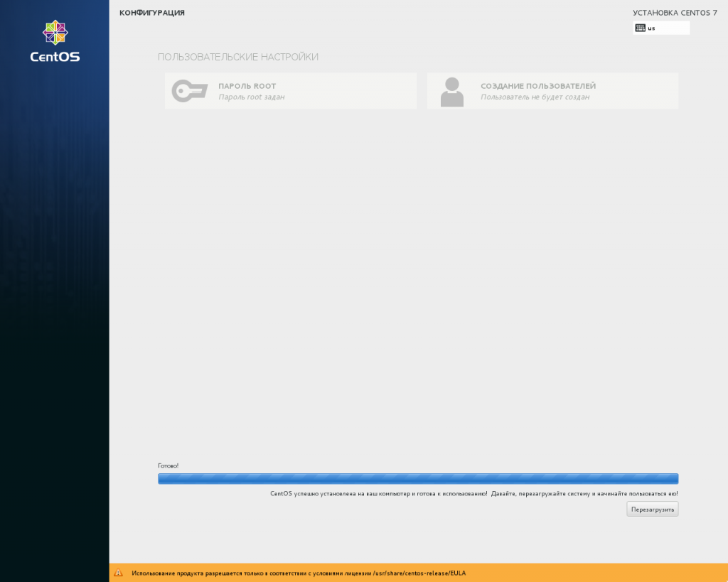Click the CentOS wordmark under the logo
This screenshot has width=728, height=582.
click(55, 57)
